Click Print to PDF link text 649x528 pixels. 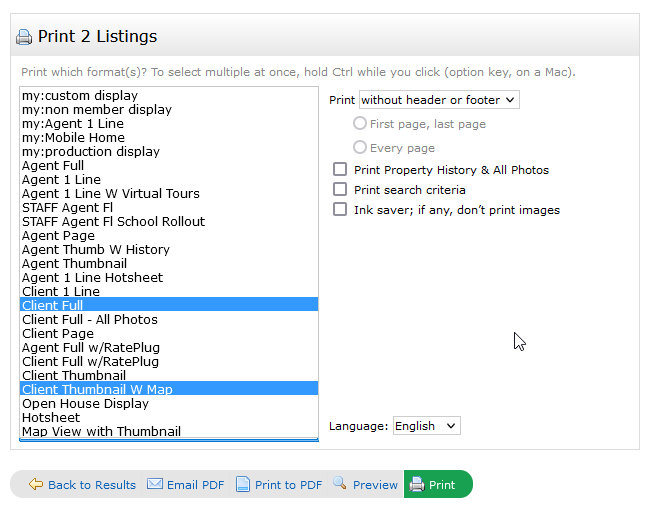pyautogui.click(x=288, y=485)
